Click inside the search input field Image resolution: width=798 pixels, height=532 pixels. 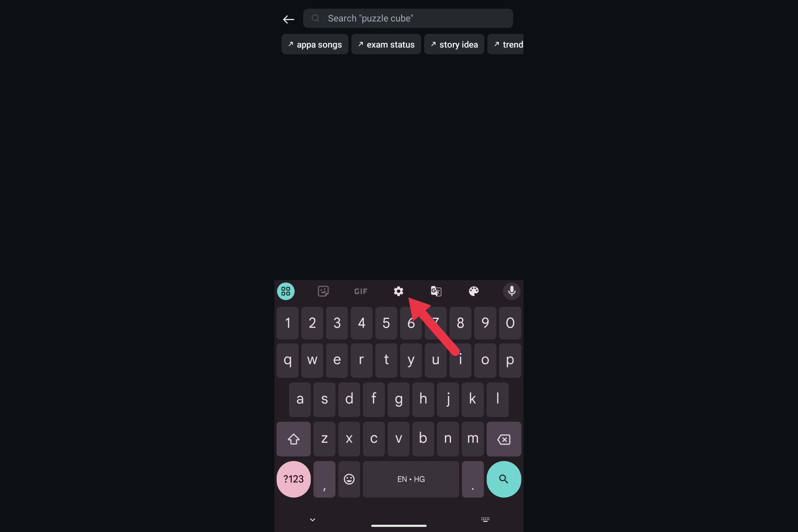pyautogui.click(x=407, y=18)
